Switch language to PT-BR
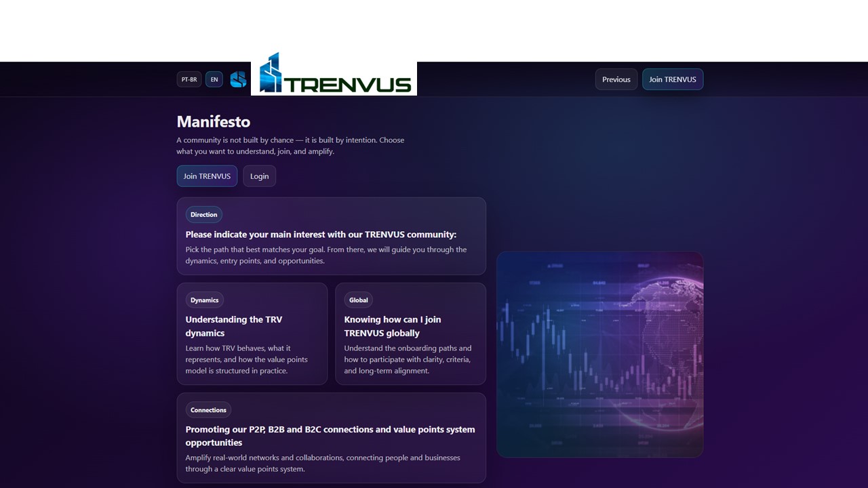Screen dimensions: 868x488 point(189,79)
